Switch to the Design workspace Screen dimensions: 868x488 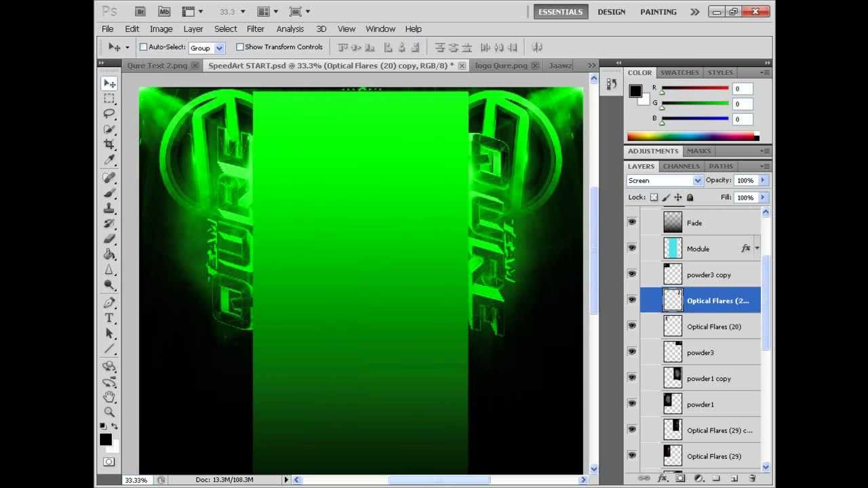(612, 12)
